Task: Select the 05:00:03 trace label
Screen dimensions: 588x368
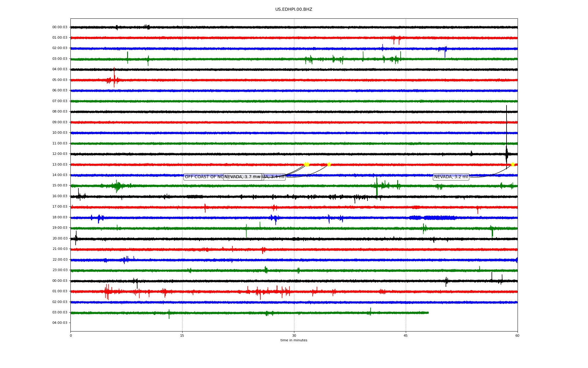Action: pos(60,80)
